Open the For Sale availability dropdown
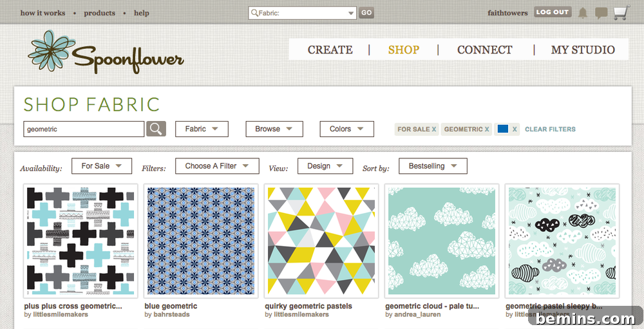 point(102,166)
